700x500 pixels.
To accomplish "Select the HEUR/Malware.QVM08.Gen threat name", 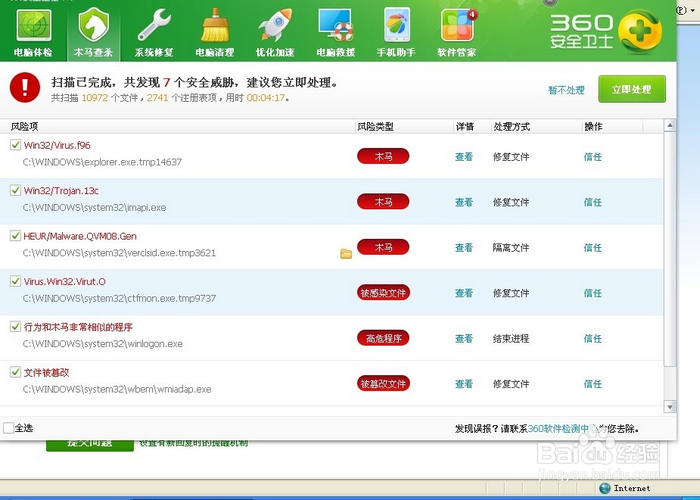I will pyautogui.click(x=80, y=236).
